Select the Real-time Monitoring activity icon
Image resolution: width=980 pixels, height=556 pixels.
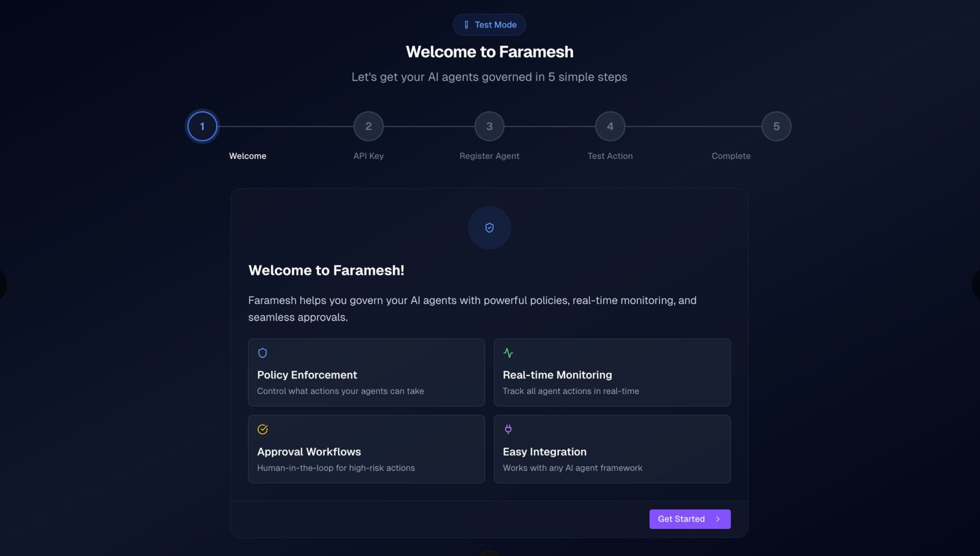click(x=508, y=353)
